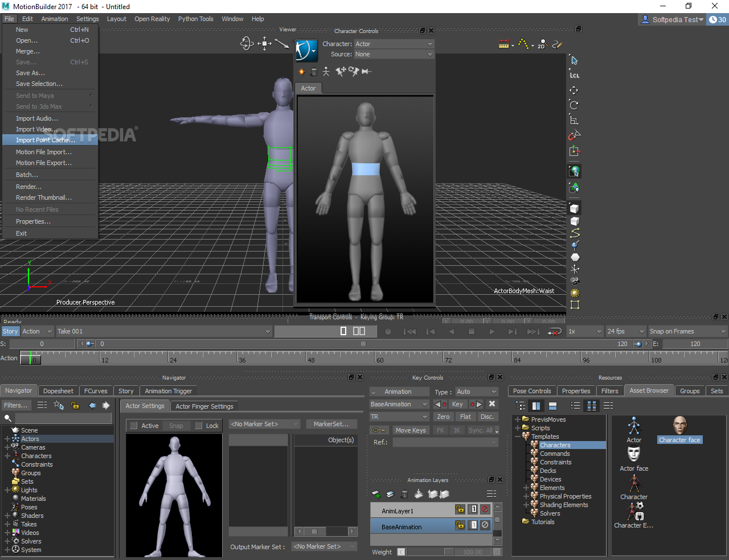The image size is (729, 560).
Task: Click the MarkerSet button
Action: pyautogui.click(x=331, y=424)
